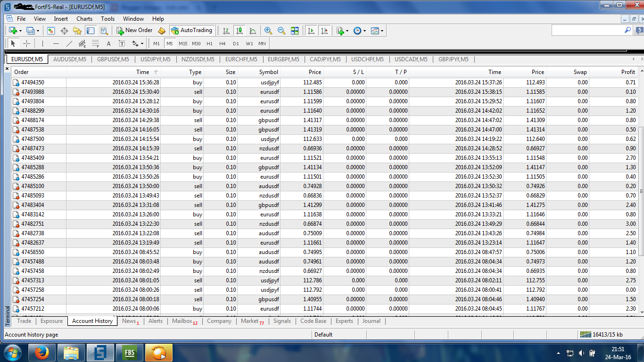
Task: Toggle the Strategy Tester panel
Action: (104, 31)
